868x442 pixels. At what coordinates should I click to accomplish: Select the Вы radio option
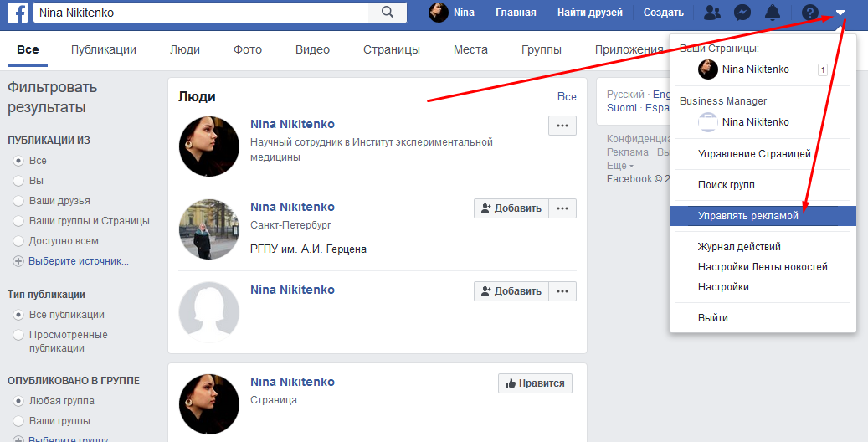click(x=18, y=181)
